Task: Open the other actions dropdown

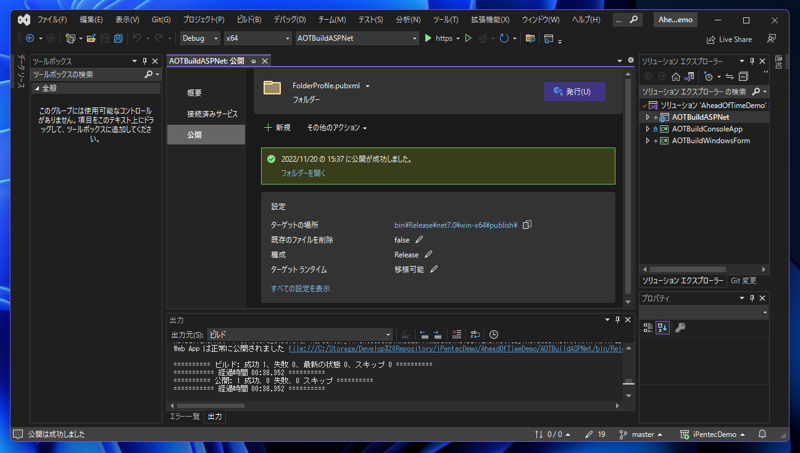Action: [337, 128]
